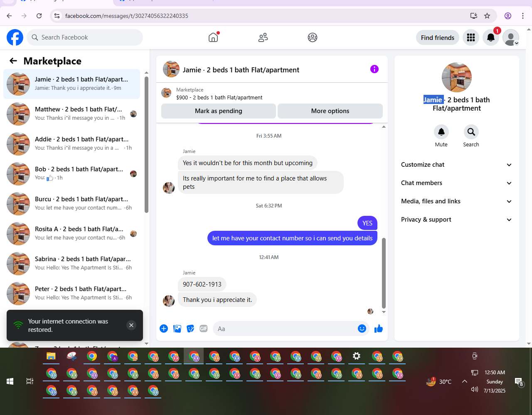Open Chrome three-dot menu
This screenshot has width=532, height=415.
pyautogui.click(x=523, y=16)
